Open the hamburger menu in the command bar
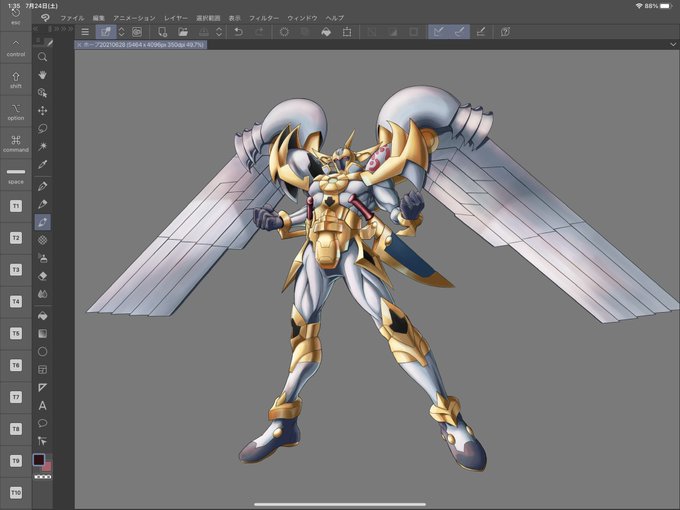 click(x=85, y=32)
